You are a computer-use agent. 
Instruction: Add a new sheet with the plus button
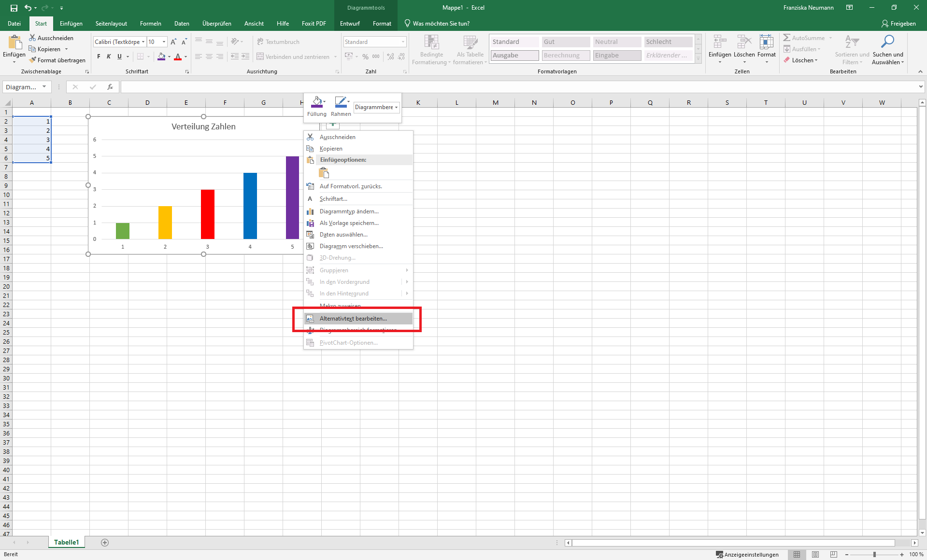[104, 542]
